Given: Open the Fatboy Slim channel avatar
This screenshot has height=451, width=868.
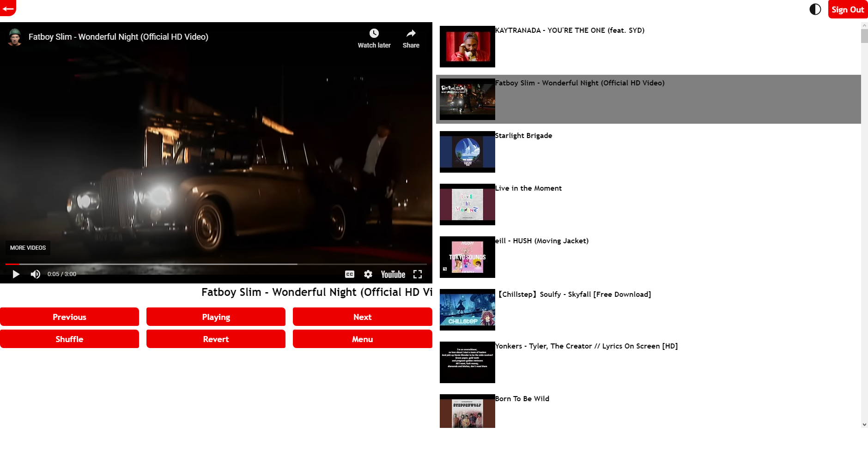Looking at the screenshot, I should (15, 37).
